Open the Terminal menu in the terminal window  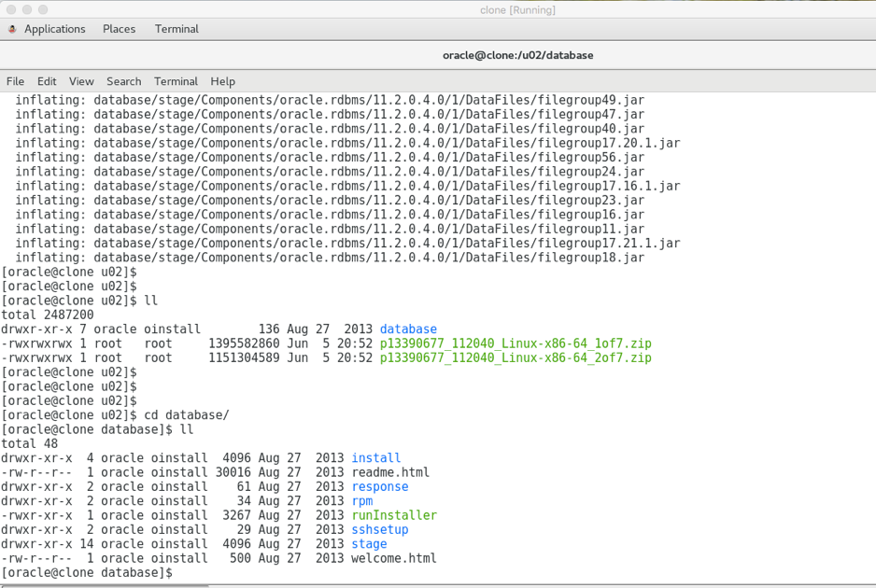[176, 81]
